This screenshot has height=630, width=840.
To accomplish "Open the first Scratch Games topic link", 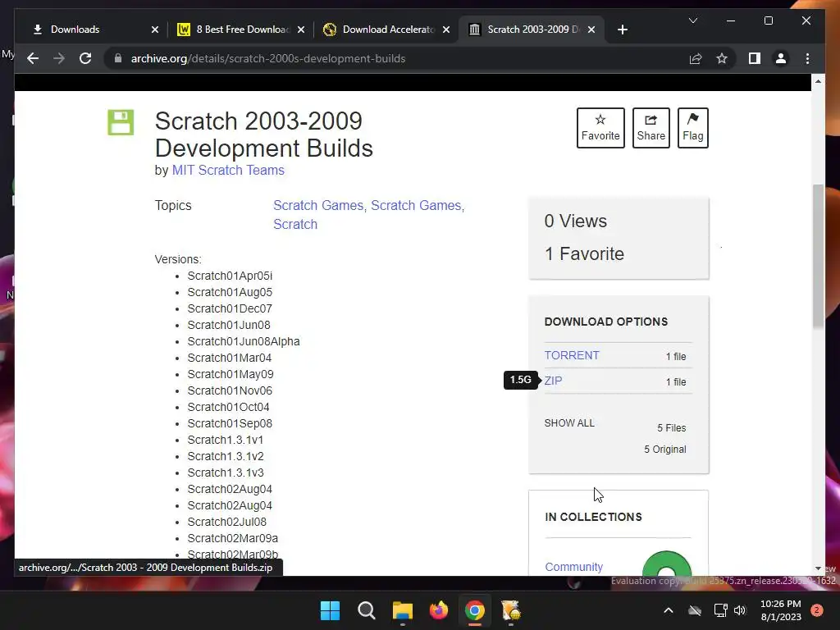I will click(x=320, y=205).
